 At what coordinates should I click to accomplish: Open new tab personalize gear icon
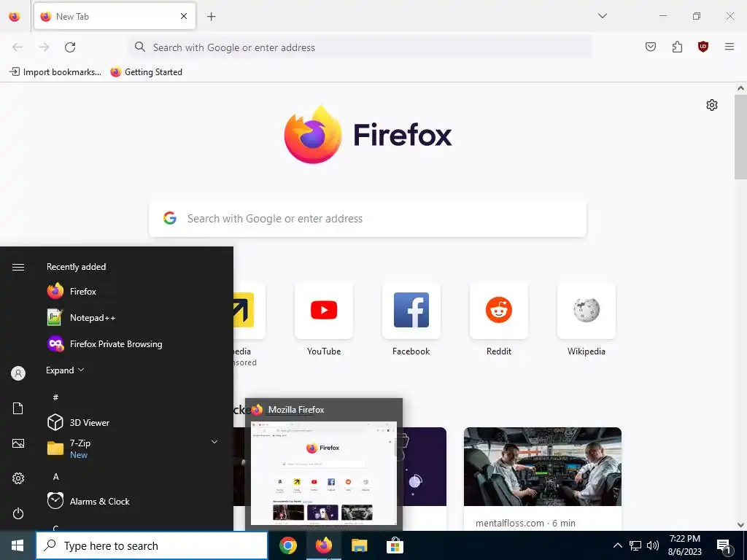coord(712,105)
